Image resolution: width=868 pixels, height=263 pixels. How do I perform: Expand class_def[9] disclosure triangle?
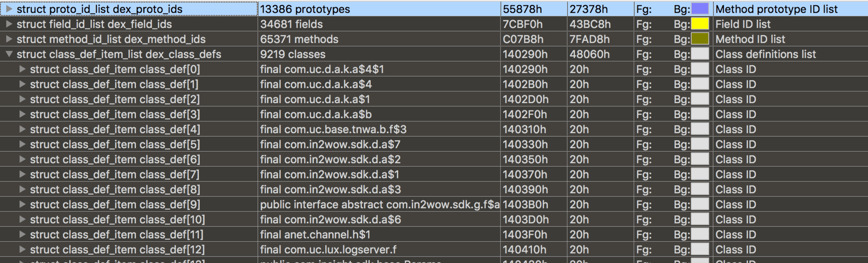tap(22, 205)
